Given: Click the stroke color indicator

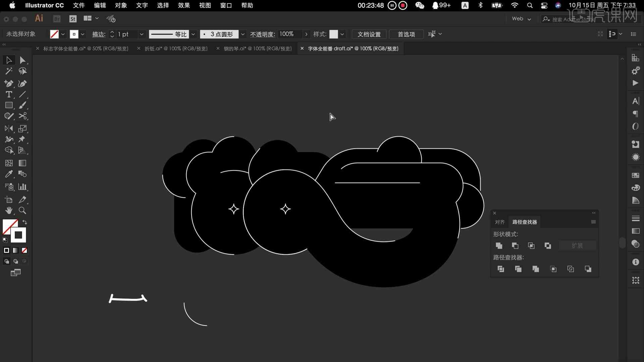Looking at the screenshot, I should [x=74, y=34].
